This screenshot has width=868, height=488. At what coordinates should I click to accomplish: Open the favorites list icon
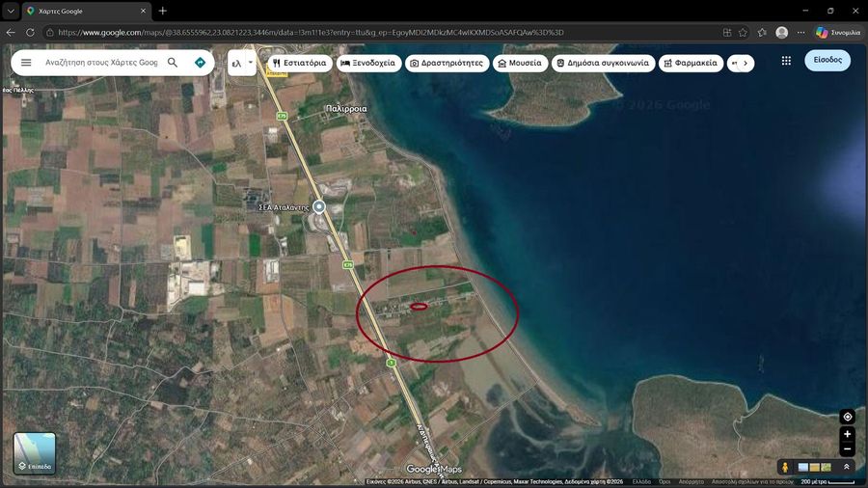pos(762,33)
